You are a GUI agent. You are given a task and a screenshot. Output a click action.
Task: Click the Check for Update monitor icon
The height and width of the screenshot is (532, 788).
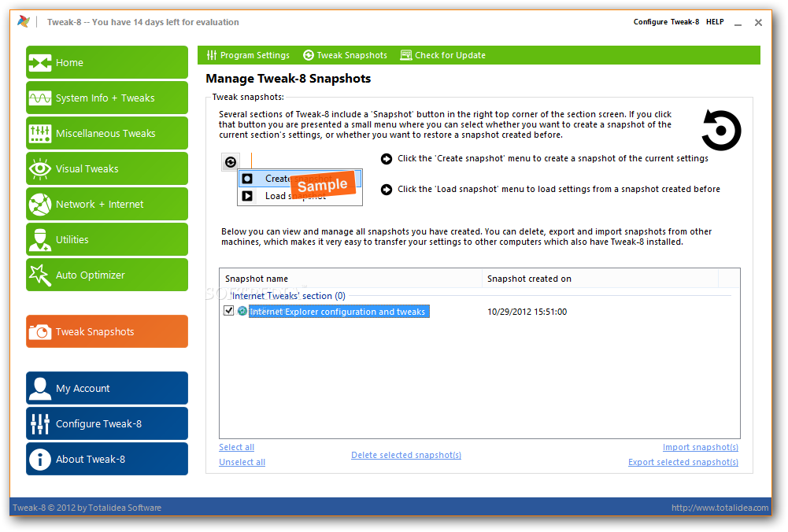(x=405, y=55)
